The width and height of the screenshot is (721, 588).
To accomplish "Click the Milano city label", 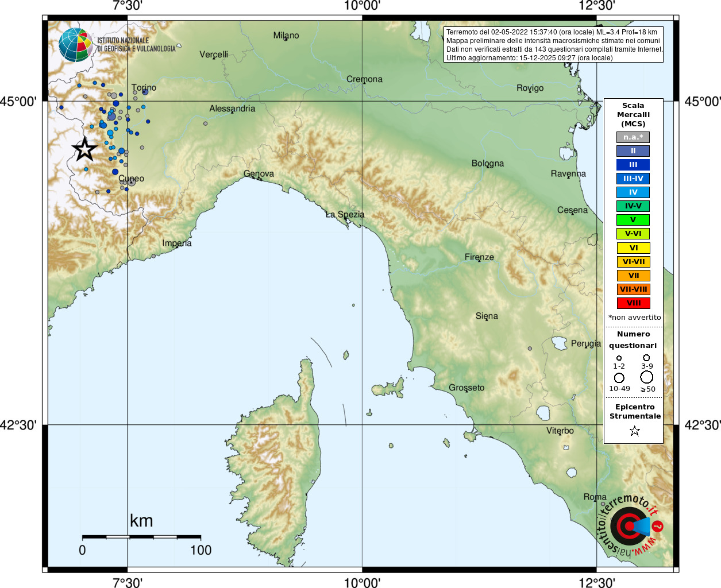I will 286,36.
